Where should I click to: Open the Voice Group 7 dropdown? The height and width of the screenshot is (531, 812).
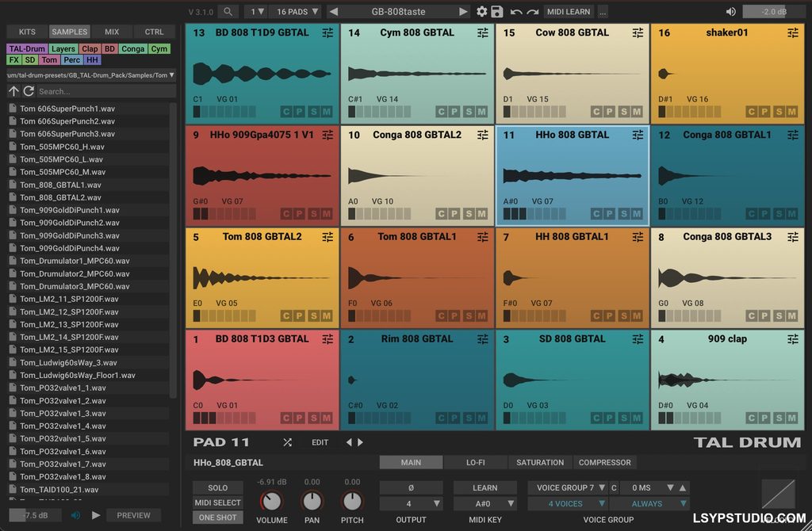coord(568,487)
